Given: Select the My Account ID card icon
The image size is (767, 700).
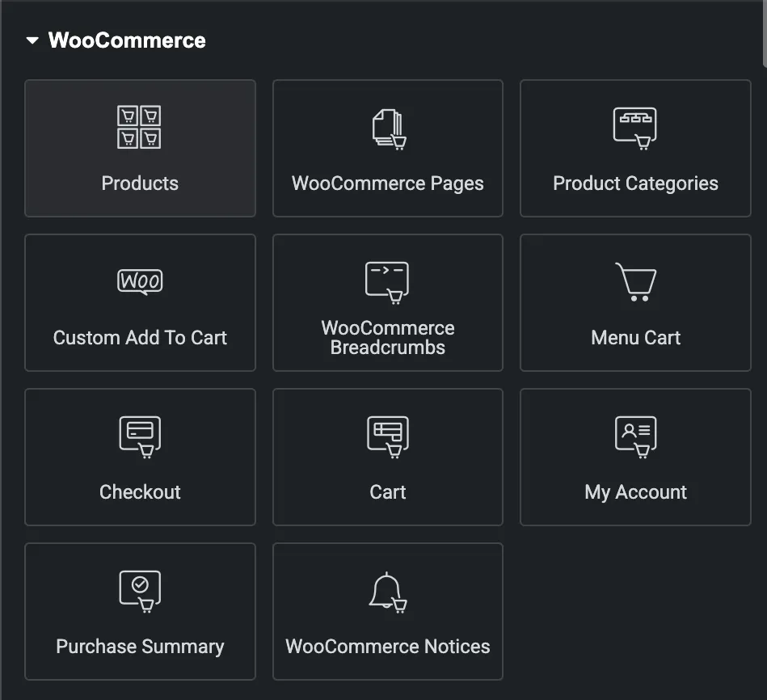Looking at the screenshot, I should tap(635, 436).
